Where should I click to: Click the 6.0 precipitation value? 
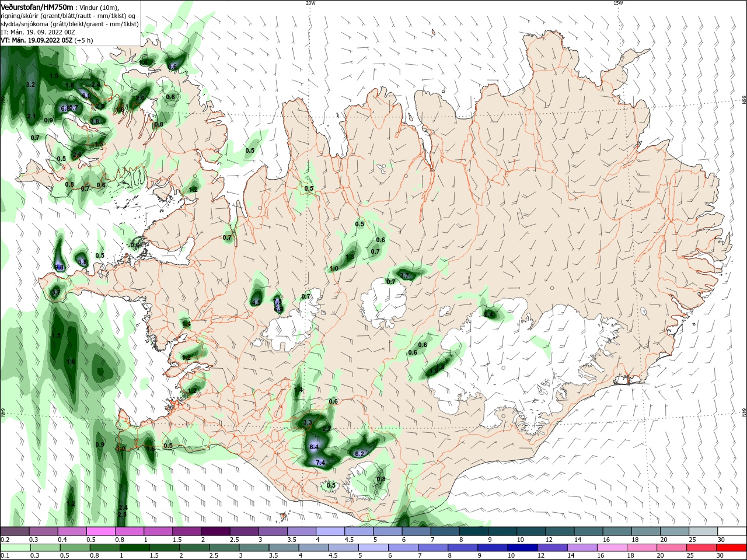86,96
